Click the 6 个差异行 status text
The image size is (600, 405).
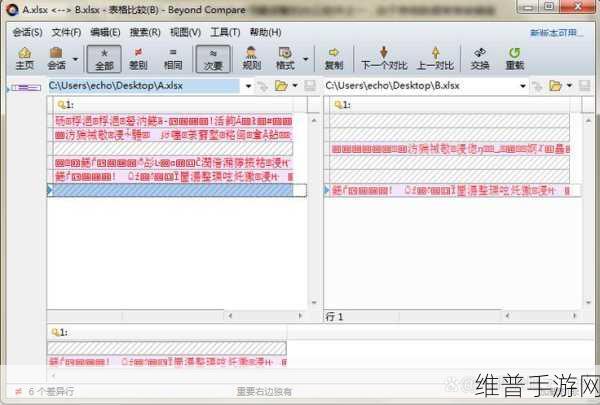pos(51,392)
